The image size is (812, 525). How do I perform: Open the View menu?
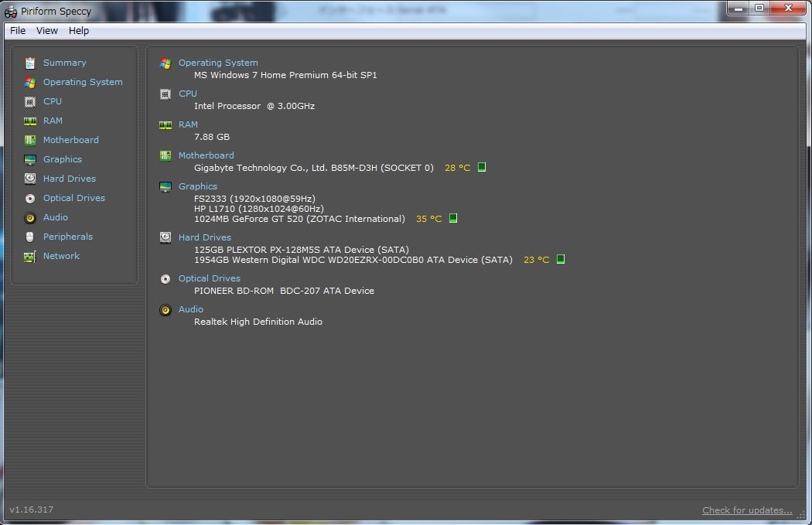[x=46, y=31]
